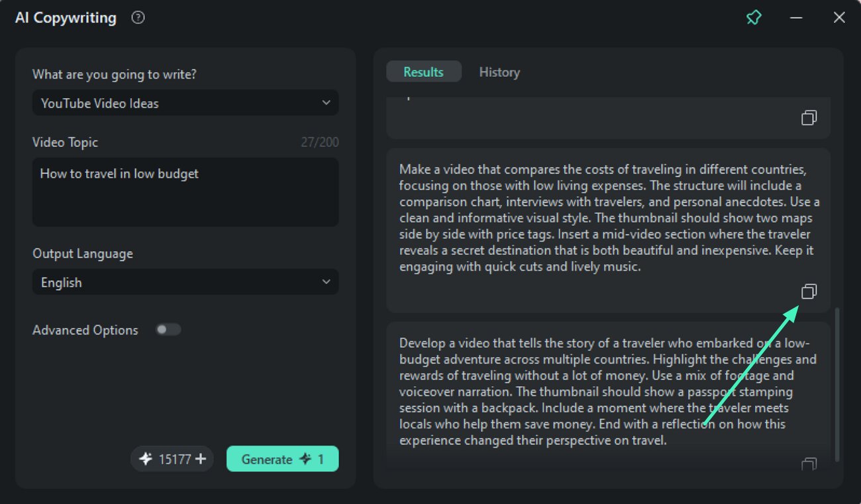
Task: Click the 'AI Copywriting' window title
Action: click(66, 18)
